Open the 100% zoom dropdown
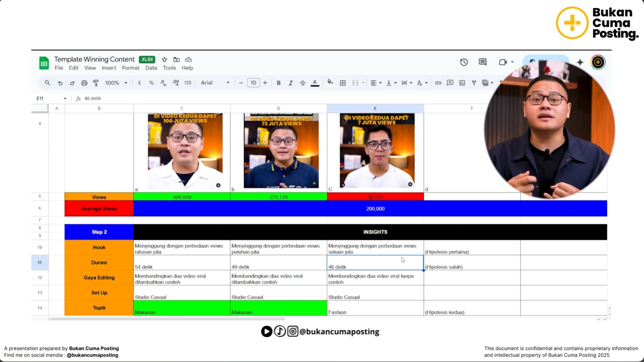This screenshot has width=644, height=362. [116, 83]
